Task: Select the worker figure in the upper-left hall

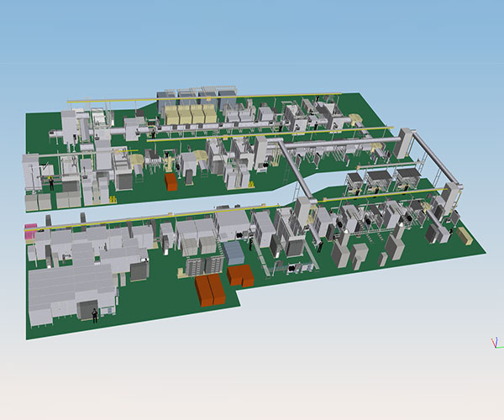Action: [52, 182]
